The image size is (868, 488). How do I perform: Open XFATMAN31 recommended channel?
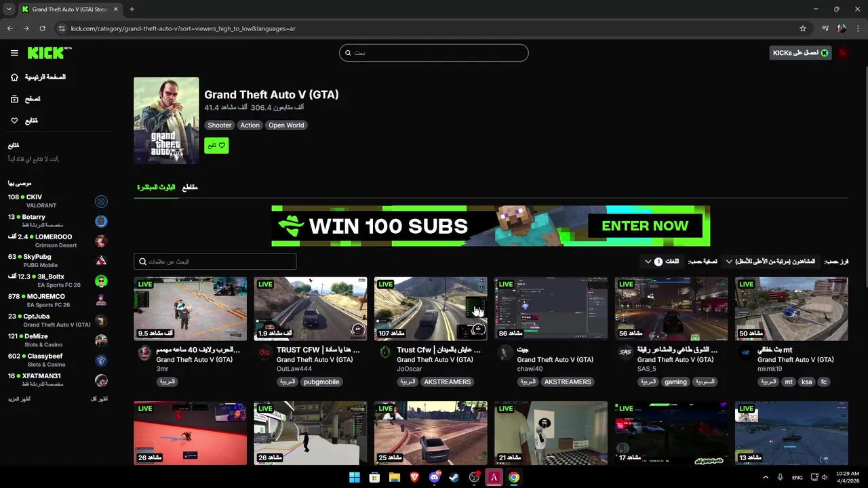[58, 380]
